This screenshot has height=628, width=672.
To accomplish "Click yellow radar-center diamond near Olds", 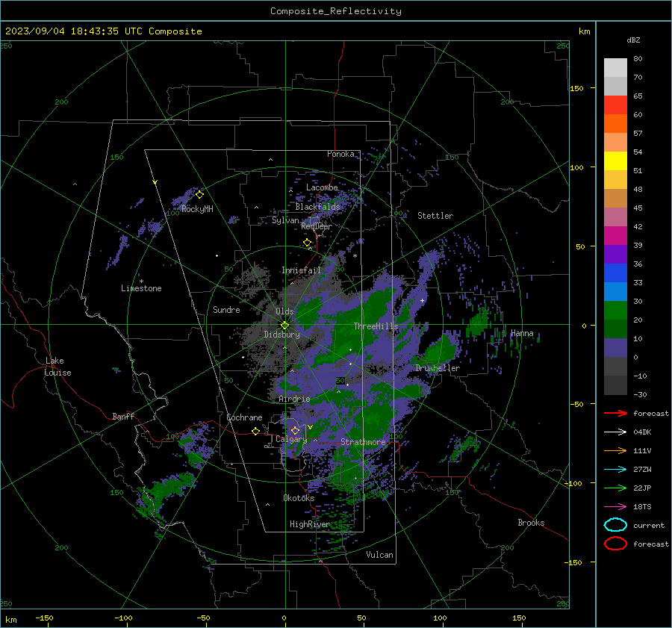I will [284, 325].
